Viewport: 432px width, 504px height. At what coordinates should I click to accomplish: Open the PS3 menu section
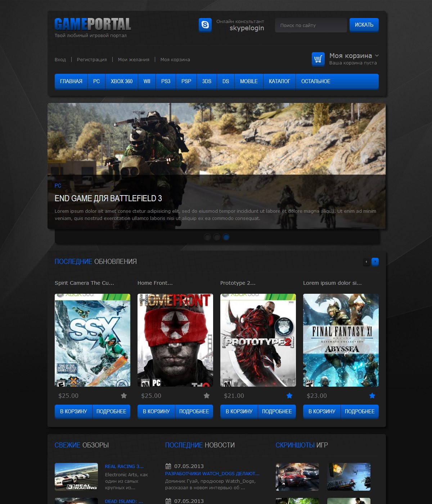coord(166,81)
